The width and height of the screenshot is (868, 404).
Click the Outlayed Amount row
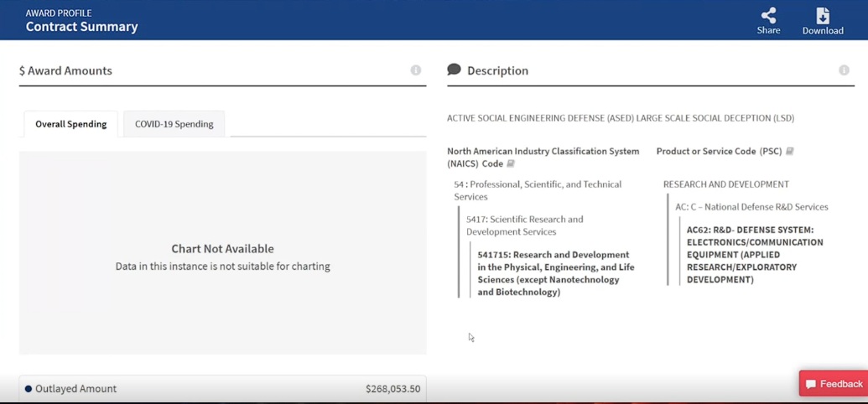222,389
